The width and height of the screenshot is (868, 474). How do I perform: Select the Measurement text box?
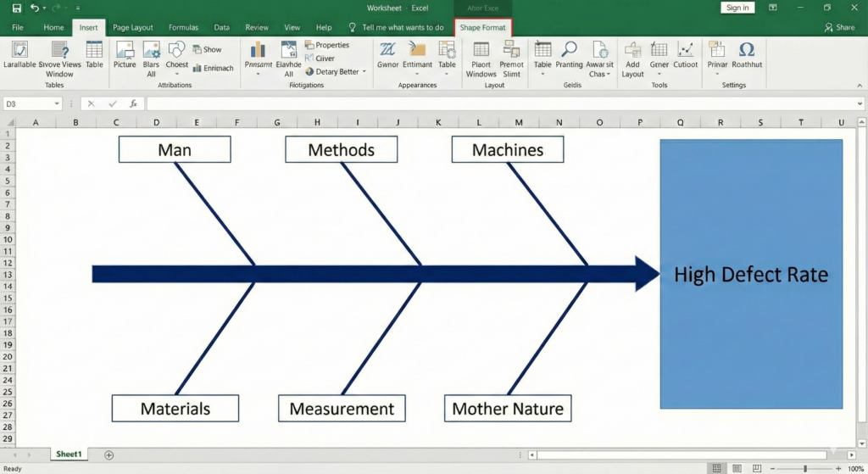[x=342, y=409]
